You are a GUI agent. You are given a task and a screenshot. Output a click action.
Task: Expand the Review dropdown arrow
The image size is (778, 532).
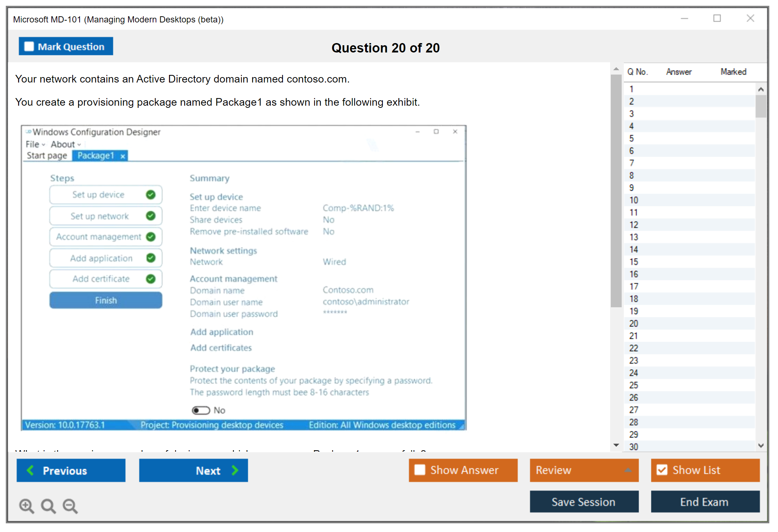point(628,470)
